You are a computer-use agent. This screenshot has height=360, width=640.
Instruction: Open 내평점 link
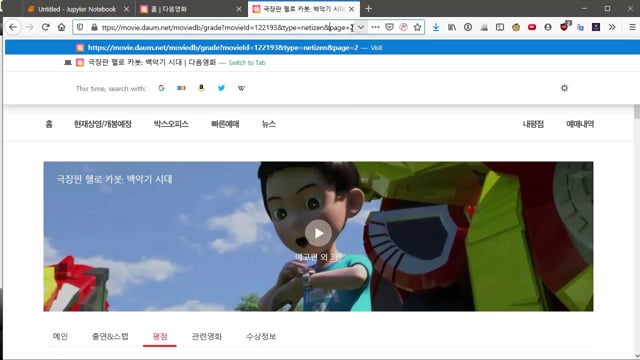[x=533, y=124]
